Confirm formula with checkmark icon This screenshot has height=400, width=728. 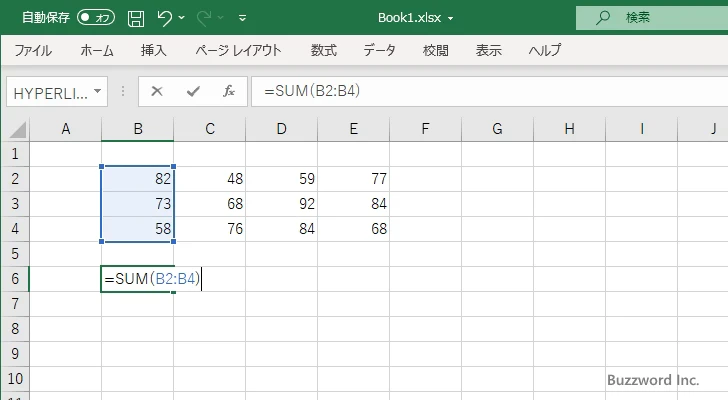coord(193,91)
